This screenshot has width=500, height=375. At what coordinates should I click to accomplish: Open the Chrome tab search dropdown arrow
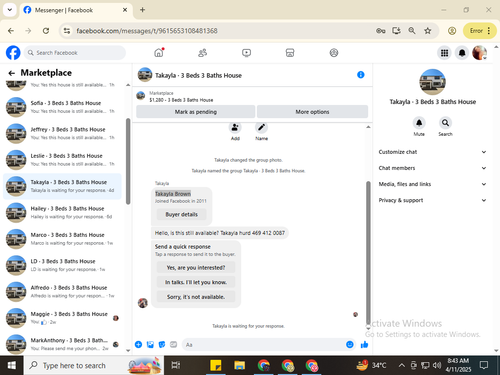tap(10, 10)
